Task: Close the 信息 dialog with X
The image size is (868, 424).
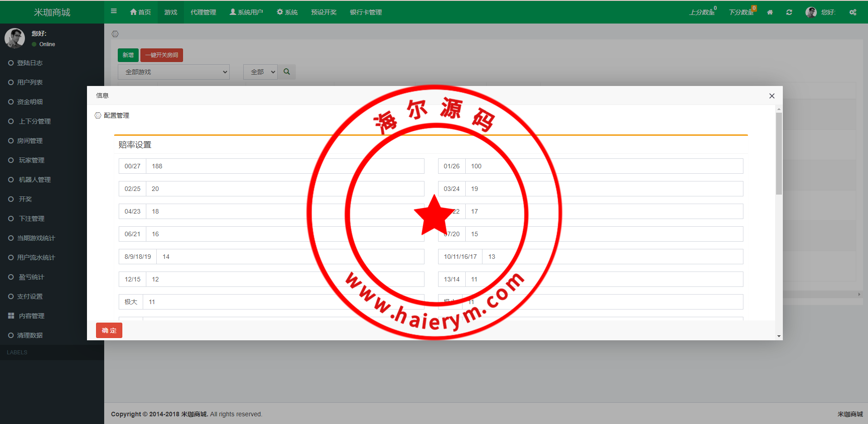Action: click(772, 96)
